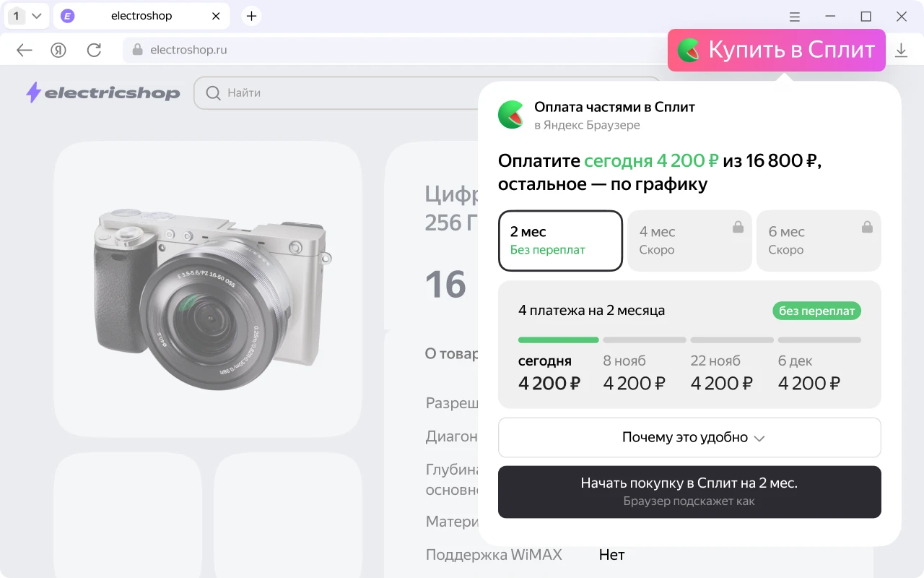Image resolution: width=924 pixels, height=578 pixels.
Task: Reload the page with the refresh icon
Action: [x=94, y=50]
